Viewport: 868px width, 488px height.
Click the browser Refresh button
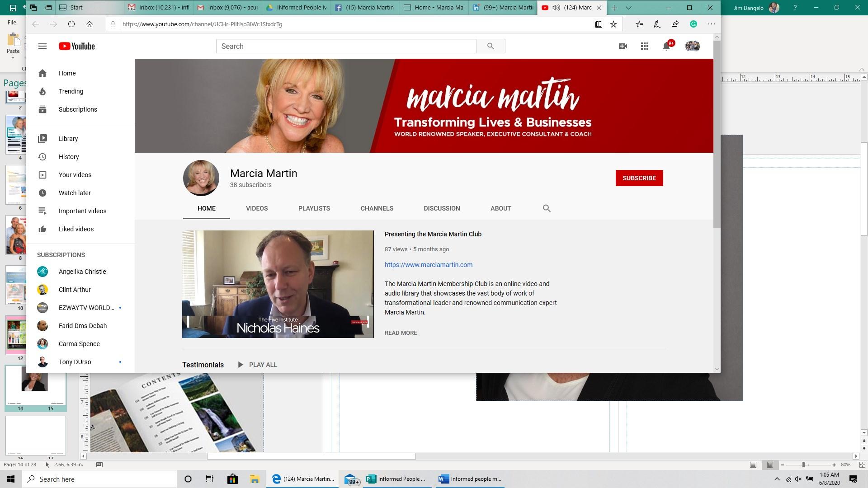coord(71,24)
